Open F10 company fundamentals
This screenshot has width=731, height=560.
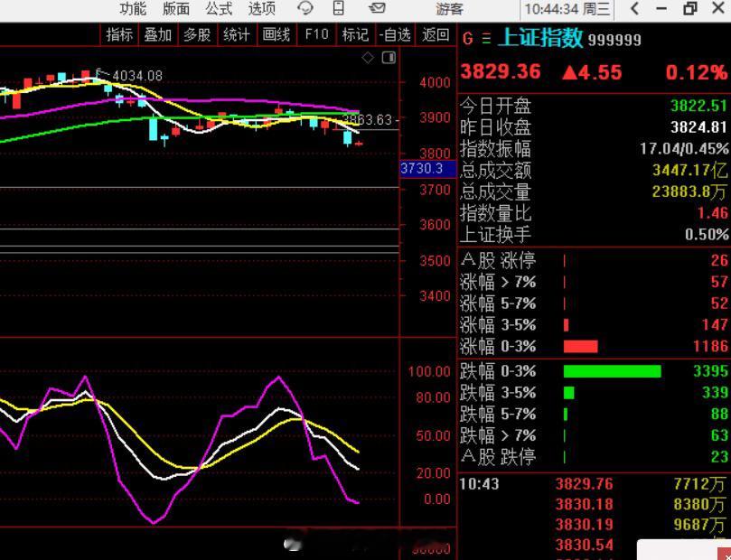[314, 34]
